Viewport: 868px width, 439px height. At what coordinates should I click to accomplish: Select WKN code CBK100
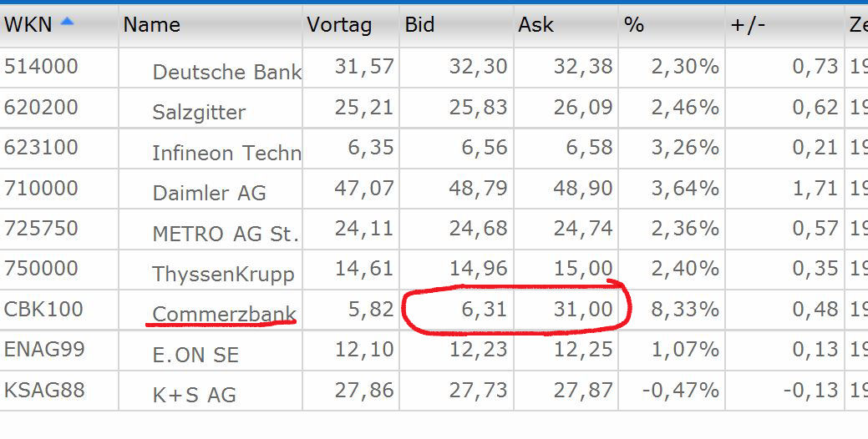pos(43,309)
